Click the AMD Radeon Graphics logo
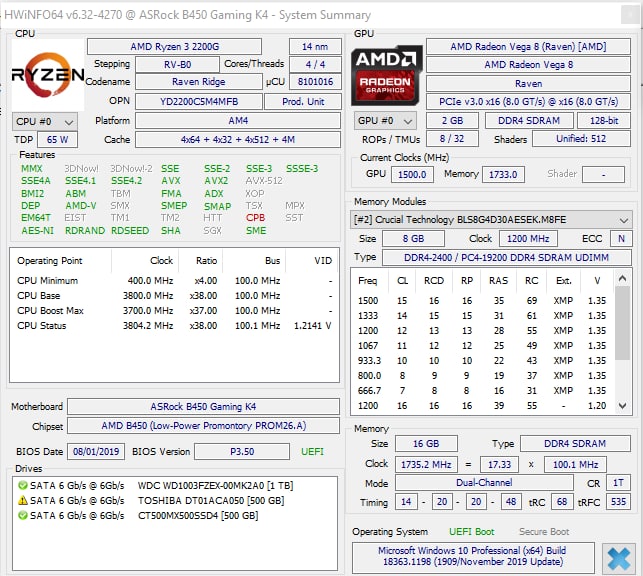This screenshot has height=576, width=643. coord(386,75)
